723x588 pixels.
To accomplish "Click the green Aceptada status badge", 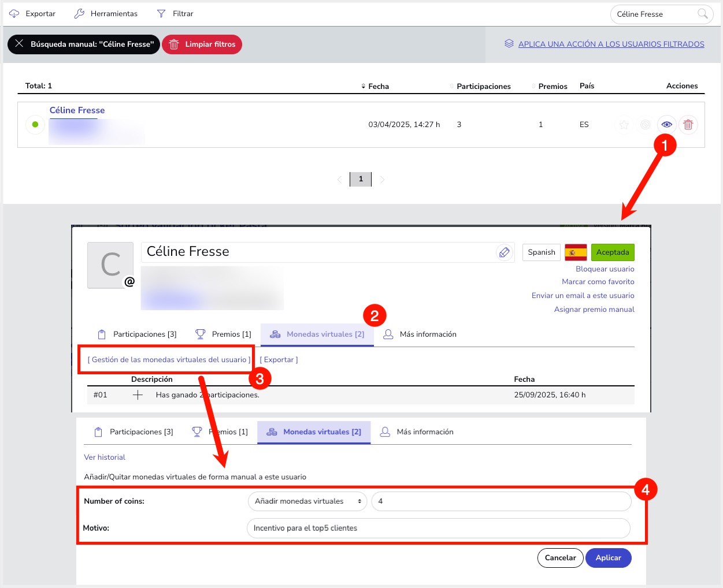I will [612, 252].
